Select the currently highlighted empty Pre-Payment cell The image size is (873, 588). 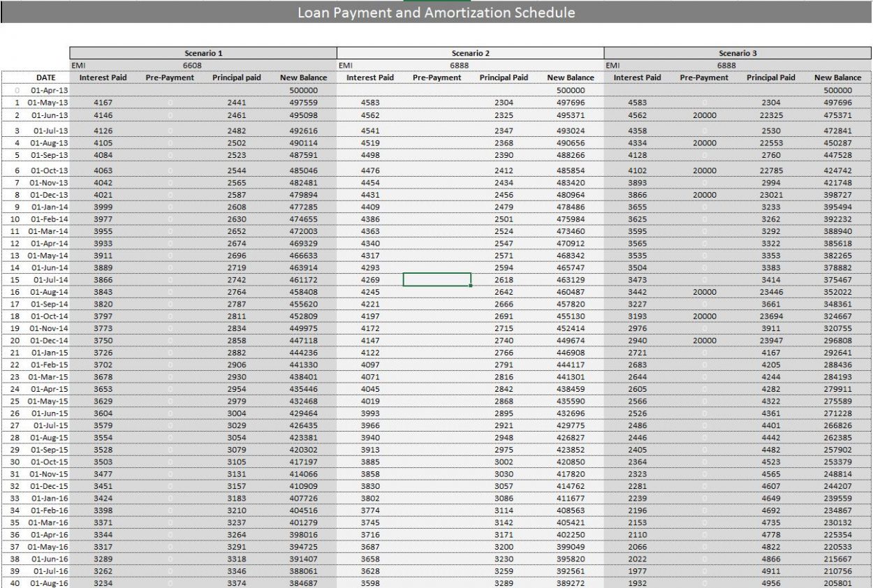pos(436,278)
